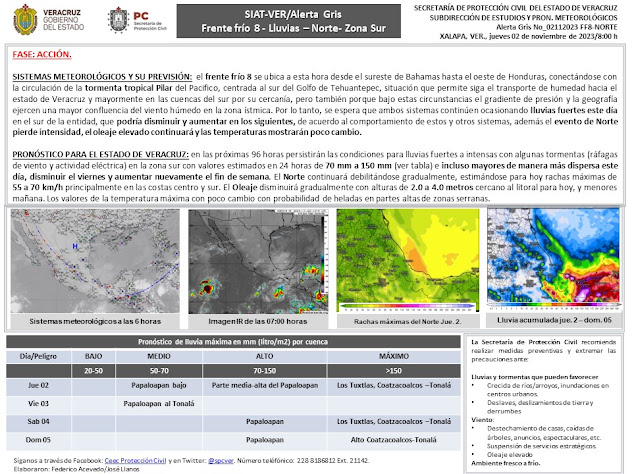The height and width of the screenshot is (474, 632).
Task: Click the IR satellite image of 07:00 hours
Action: (258, 261)
